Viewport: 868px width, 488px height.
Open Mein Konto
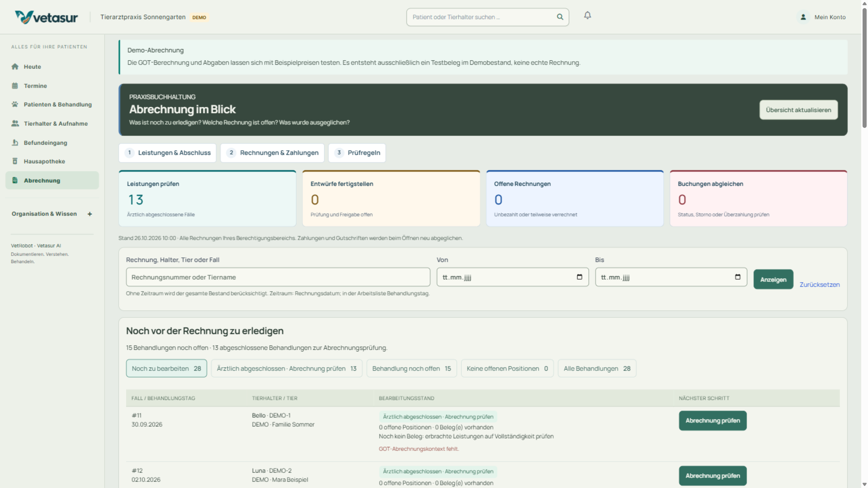(x=822, y=17)
